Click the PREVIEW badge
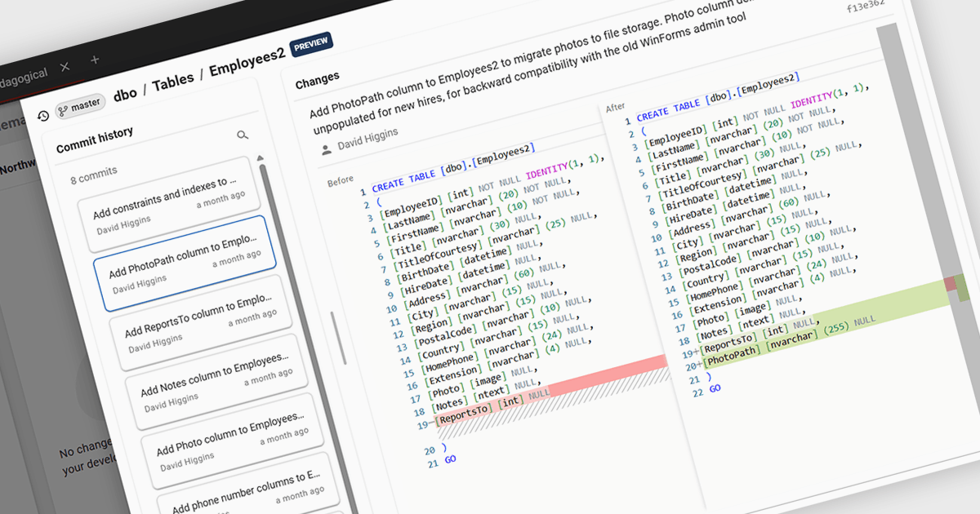980x514 pixels. [x=311, y=44]
